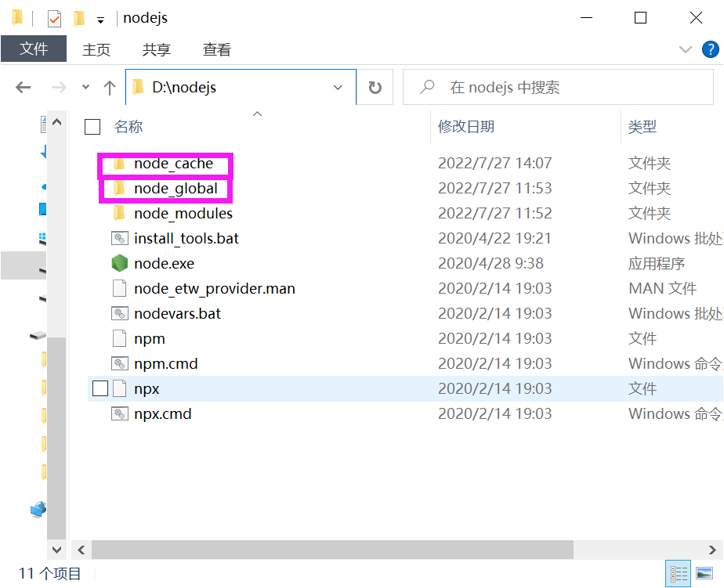Open the recent locations dropdown arrow

click(x=85, y=87)
